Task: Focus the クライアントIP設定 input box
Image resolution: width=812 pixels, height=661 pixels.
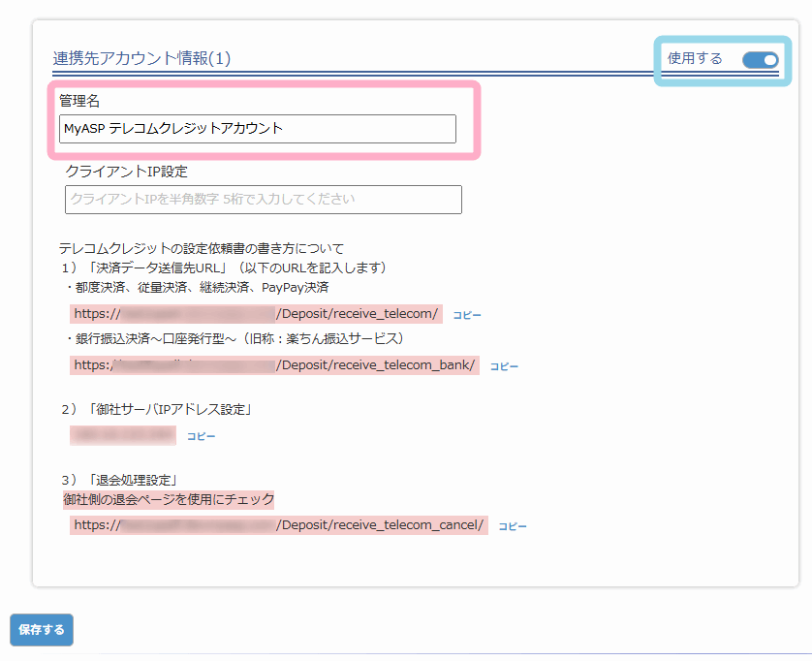Action: 263,200
